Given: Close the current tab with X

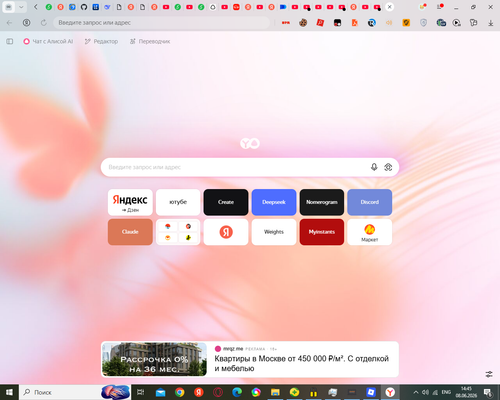Looking at the screenshot, I should [389, 7].
